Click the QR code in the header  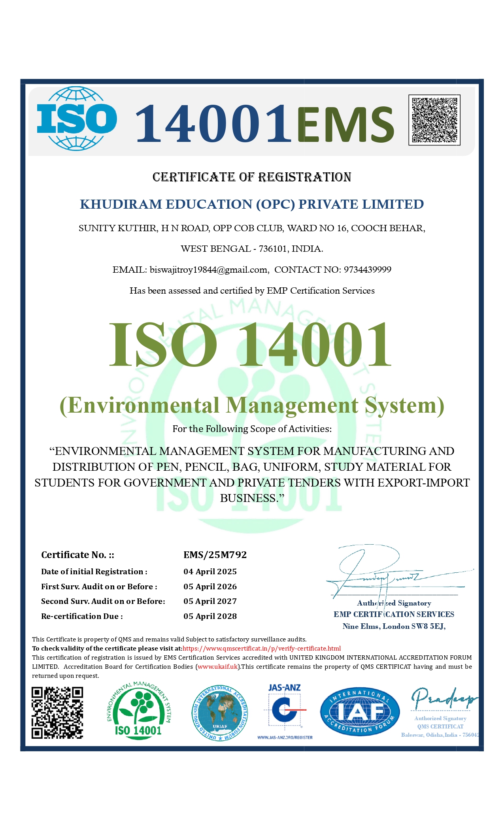pyautogui.click(x=434, y=120)
